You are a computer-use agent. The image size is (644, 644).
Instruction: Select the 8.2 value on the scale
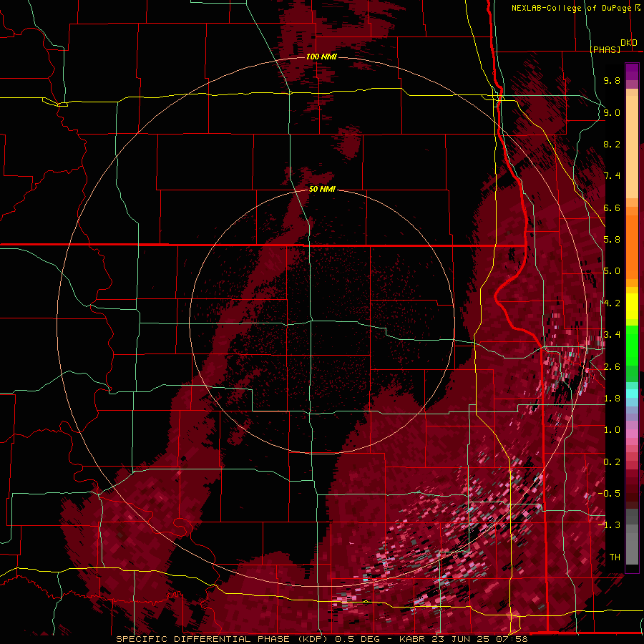(612, 144)
